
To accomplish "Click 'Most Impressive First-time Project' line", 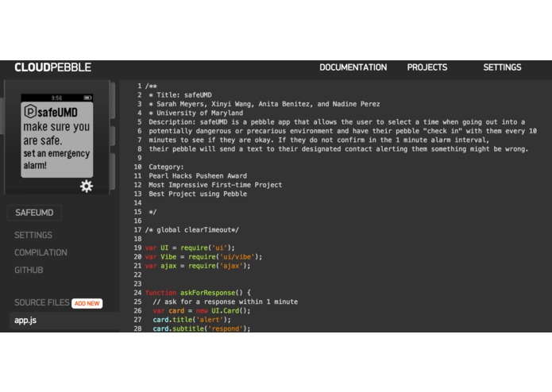I will pyautogui.click(x=215, y=185).
